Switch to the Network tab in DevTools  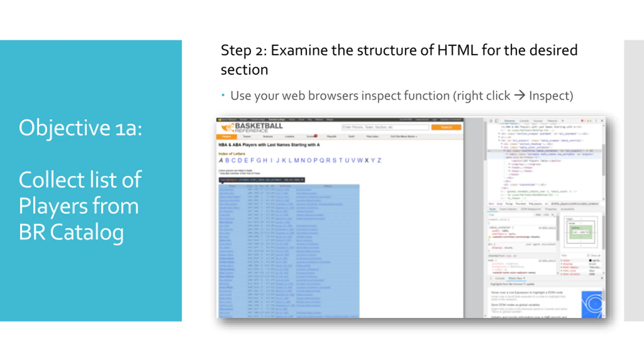[552, 121]
